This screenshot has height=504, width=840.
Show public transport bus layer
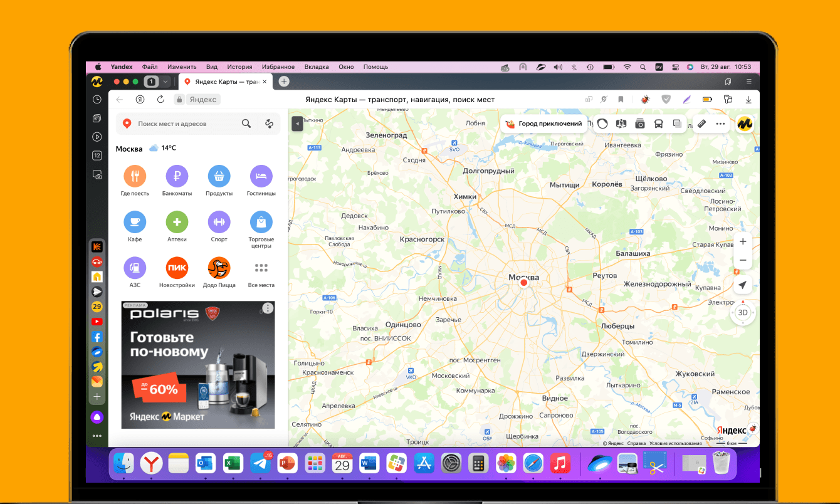coord(659,123)
